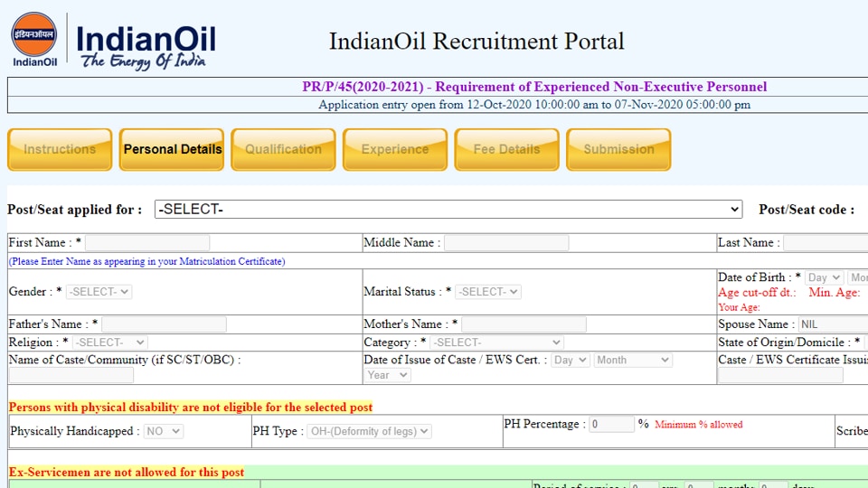Viewport: 868px width, 488px height.
Task: Click the IndianOil round logo
Action: (x=34, y=34)
